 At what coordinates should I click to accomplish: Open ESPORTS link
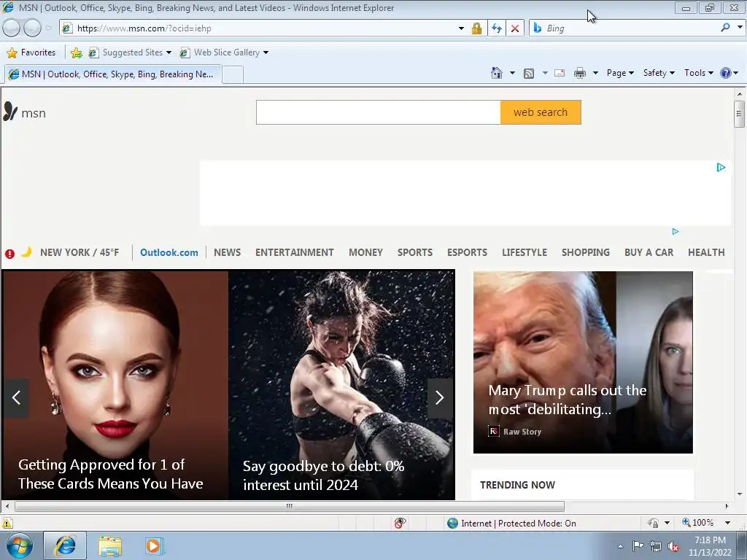(x=467, y=252)
